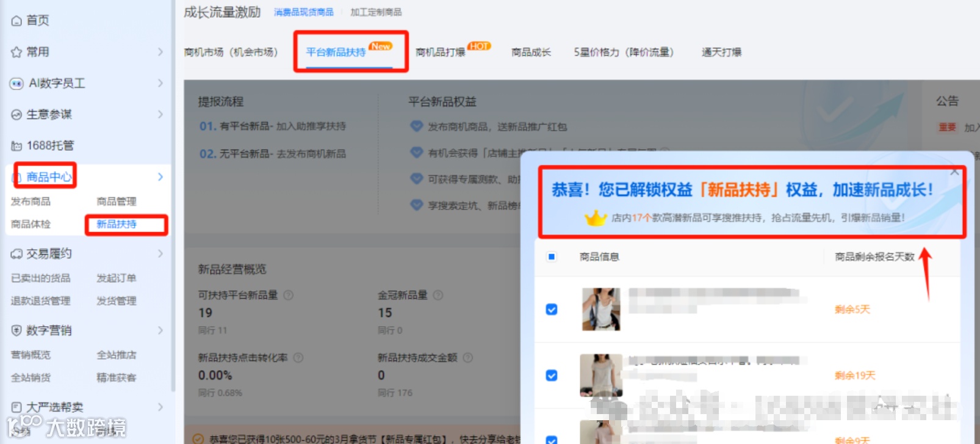Expand the 大严选帮卖 section chevron
Viewport: 980px width, 444px height.
point(160,407)
